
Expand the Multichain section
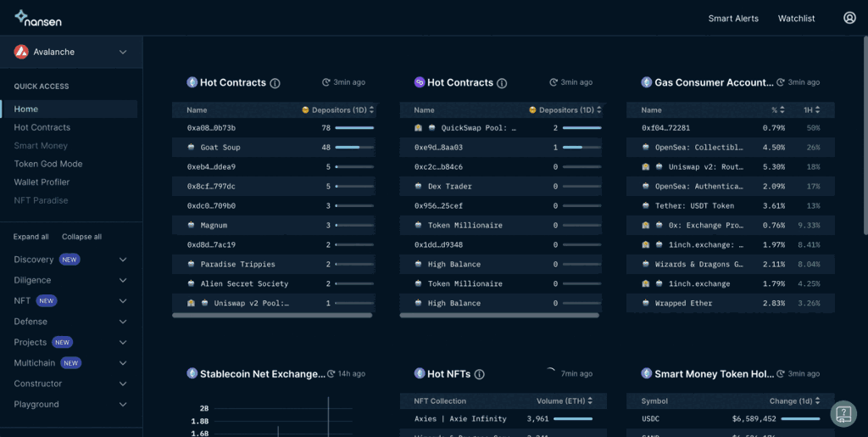[x=123, y=363]
